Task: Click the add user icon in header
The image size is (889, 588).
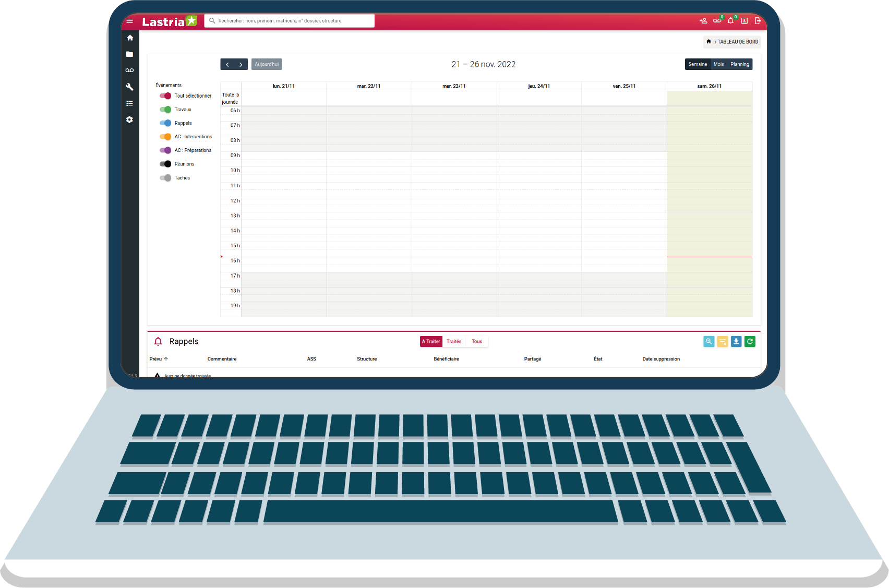Action: pos(703,21)
